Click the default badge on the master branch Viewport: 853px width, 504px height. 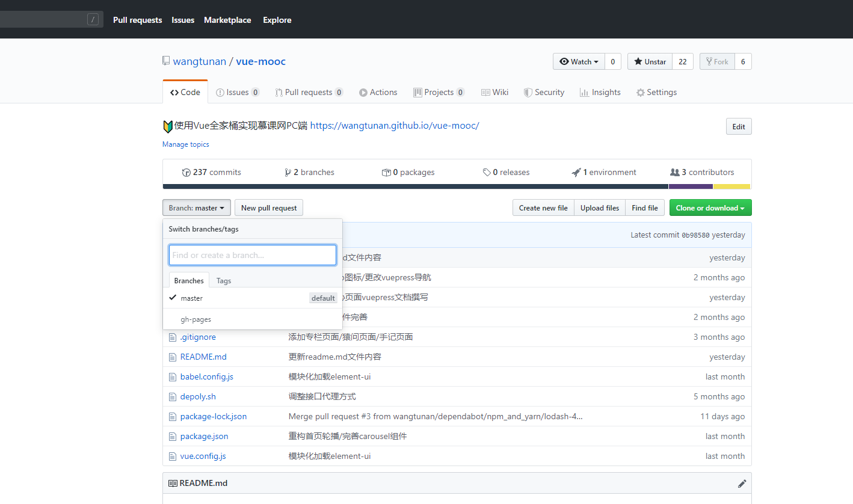coord(323,298)
